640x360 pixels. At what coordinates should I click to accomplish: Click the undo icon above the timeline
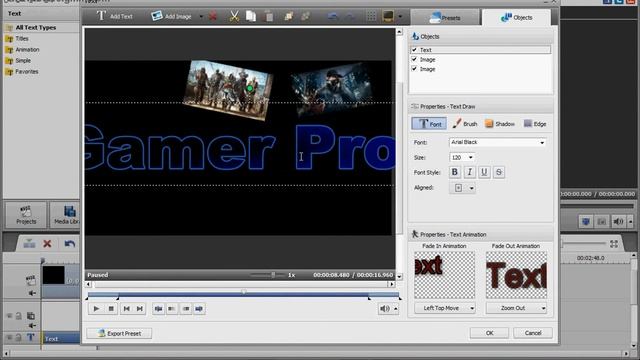(70, 244)
